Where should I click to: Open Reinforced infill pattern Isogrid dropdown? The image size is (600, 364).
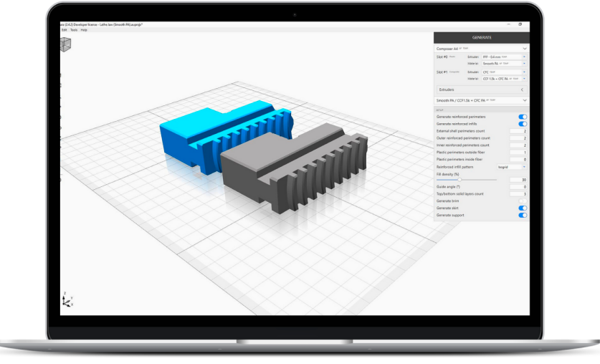click(x=512, y=167)
